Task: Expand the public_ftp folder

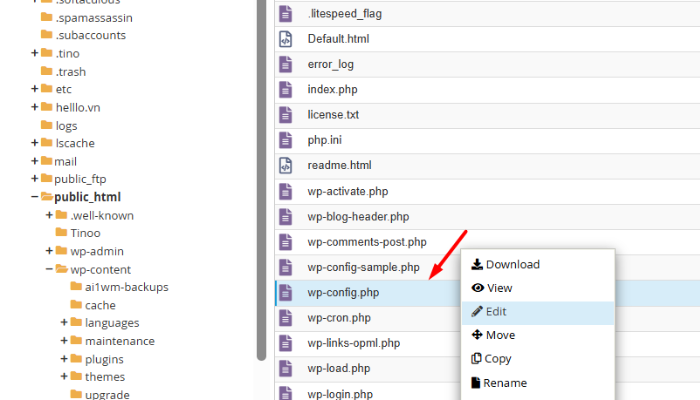Action: tap(34, 178)
